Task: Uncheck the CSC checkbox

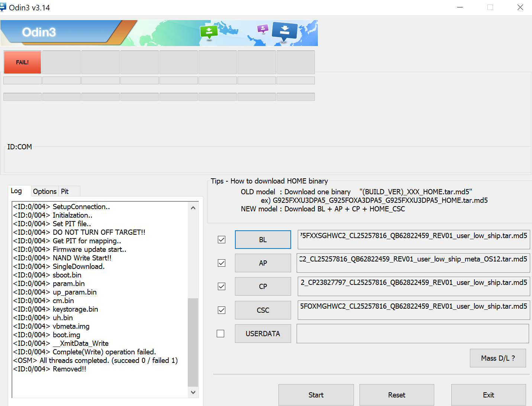Action: pyautogui.click(x=222, y=310)
